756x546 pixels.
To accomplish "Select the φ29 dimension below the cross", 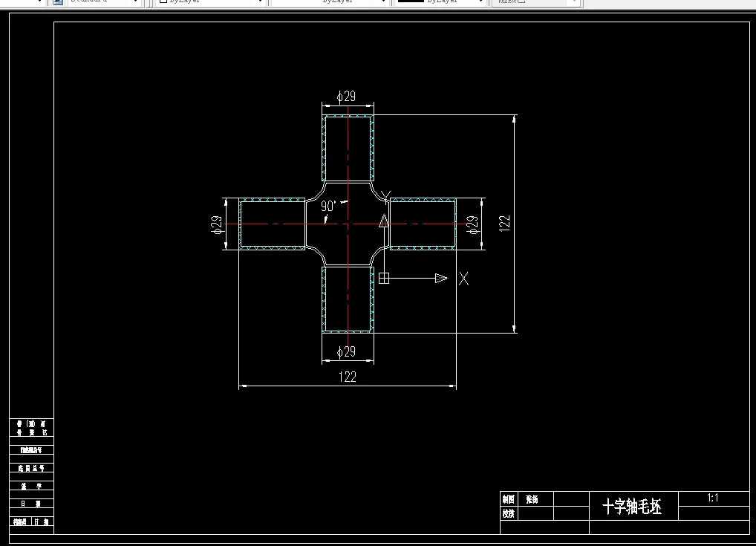I will (x=346, y=351).
